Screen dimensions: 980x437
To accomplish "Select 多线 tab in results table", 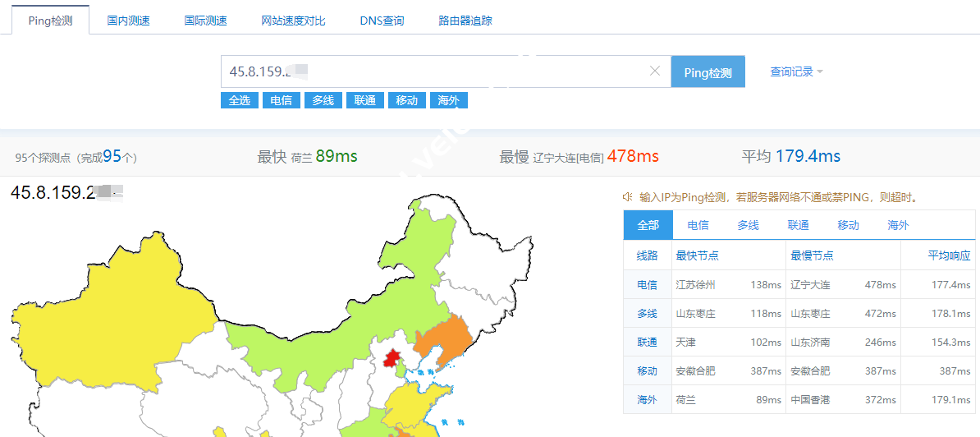I will [748, 225].
